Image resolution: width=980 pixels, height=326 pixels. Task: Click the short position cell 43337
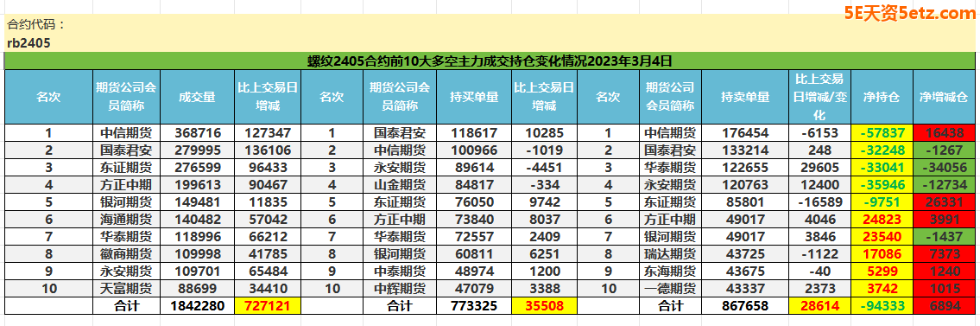pyautogui.click(x=744, y=289)
